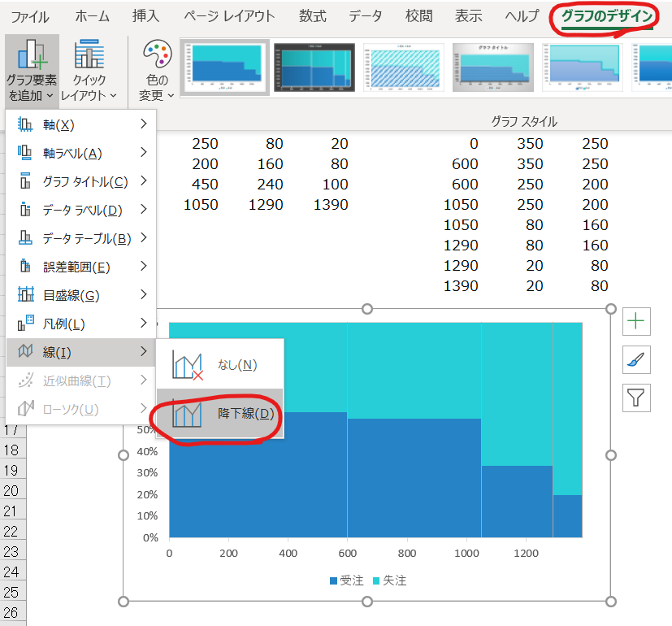Open the データラベル (Data Labels) menu item
Screen dimensions: 672x626
coord(81,211)
